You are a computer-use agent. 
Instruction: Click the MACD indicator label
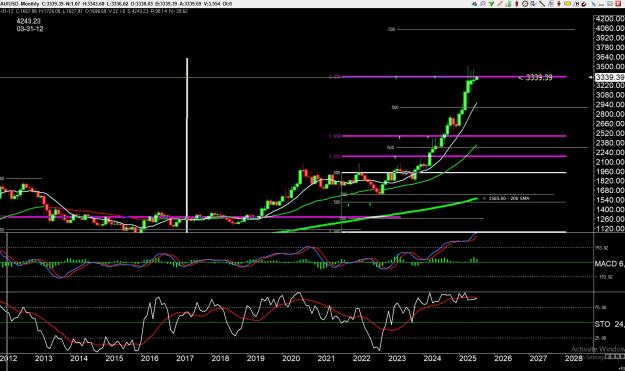click(609, 263)
